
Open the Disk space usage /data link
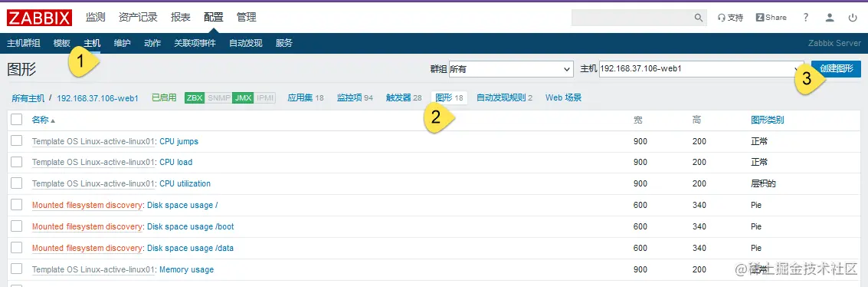tap(191, 248)
